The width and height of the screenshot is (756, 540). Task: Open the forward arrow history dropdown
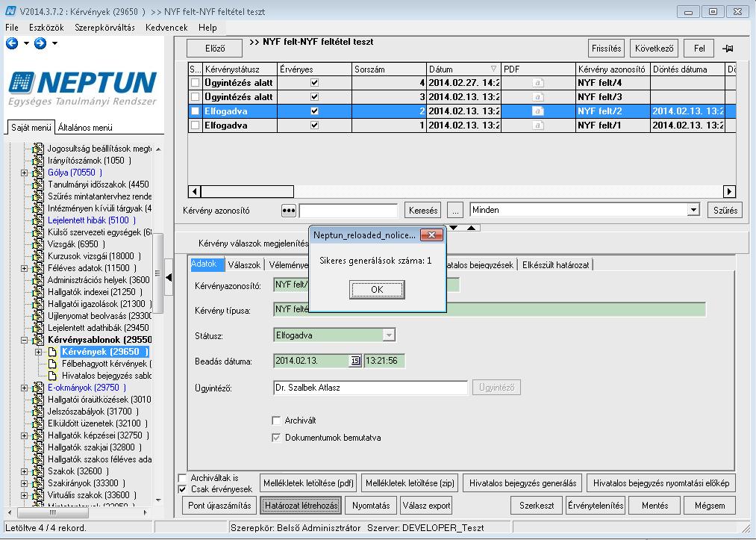pos(54,43)
